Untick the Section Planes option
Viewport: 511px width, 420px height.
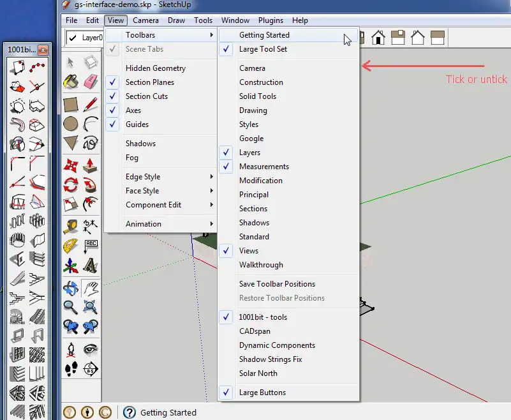pyautogui.click(x=150, y=82)
